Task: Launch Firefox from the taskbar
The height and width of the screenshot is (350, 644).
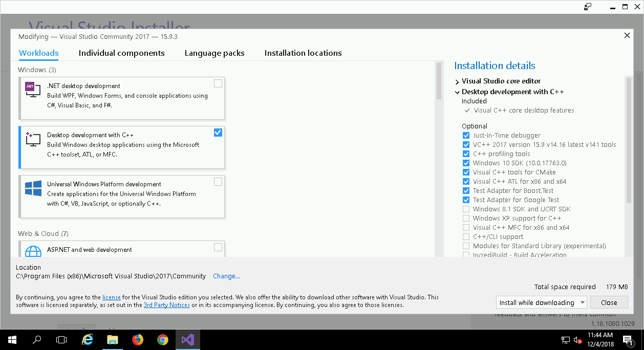Action: click(138, 340)
